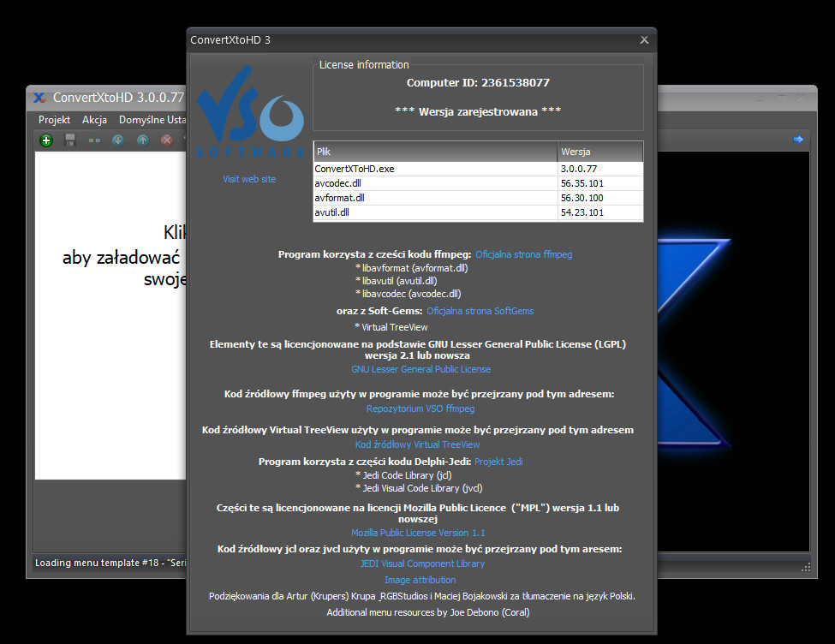Viewport: 835px width, 644px height.
Task: Click the Loading menu template status bar text
Action: 110,563
